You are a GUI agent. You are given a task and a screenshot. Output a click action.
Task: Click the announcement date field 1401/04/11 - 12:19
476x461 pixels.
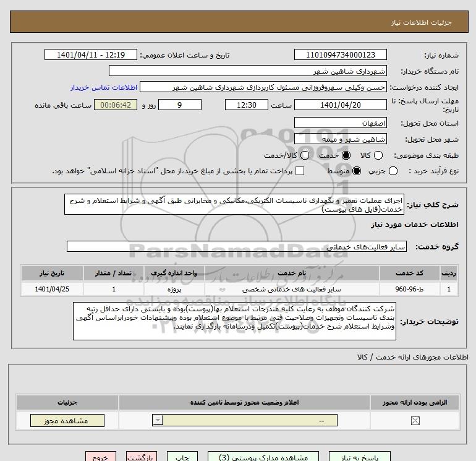coord(91,54)
